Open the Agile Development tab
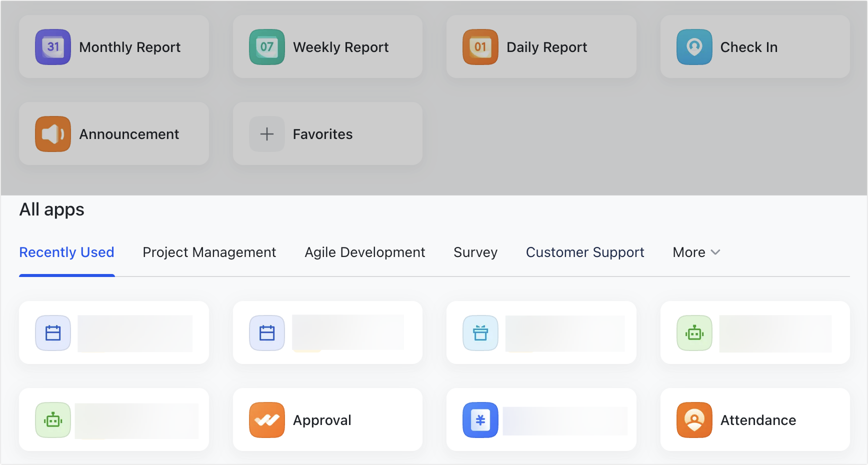The height and width of the screenshot is (465, 868). (364, 252)
